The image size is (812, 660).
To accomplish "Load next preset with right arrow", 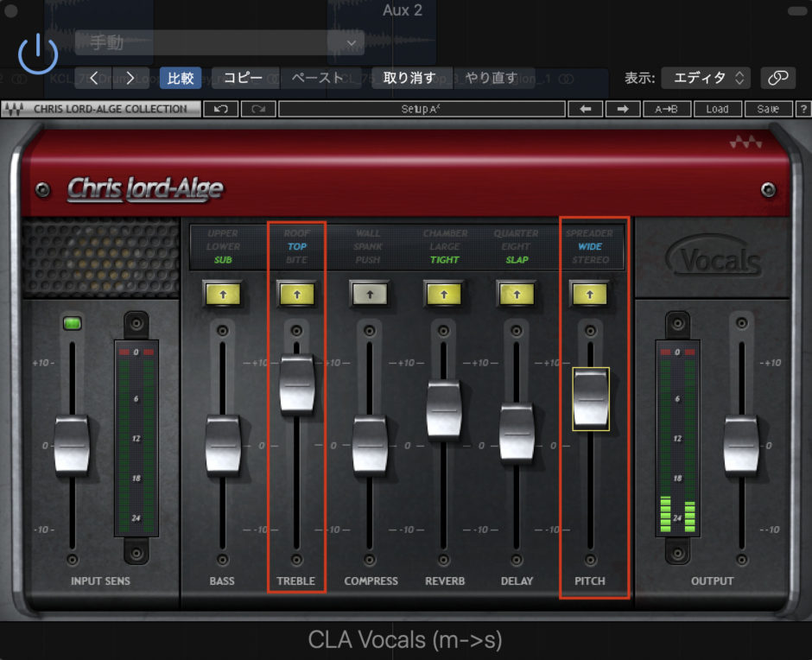I will (623, 109).
